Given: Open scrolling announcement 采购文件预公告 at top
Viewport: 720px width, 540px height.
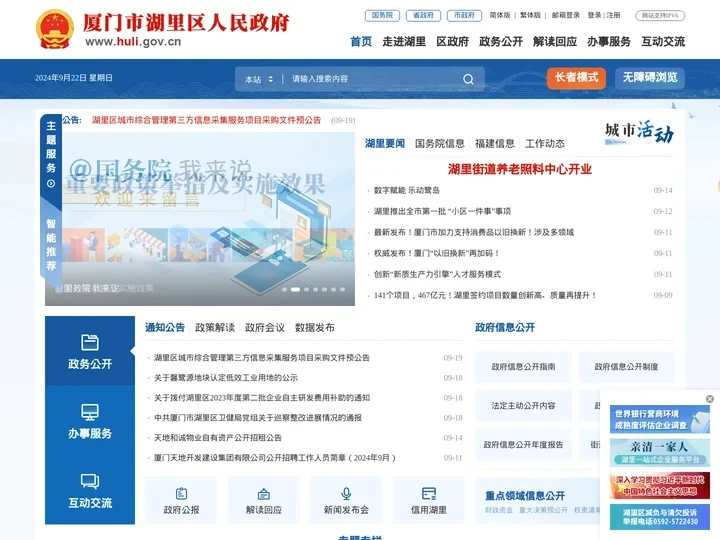Looking at the screenshot, I should tap(206, 120).
